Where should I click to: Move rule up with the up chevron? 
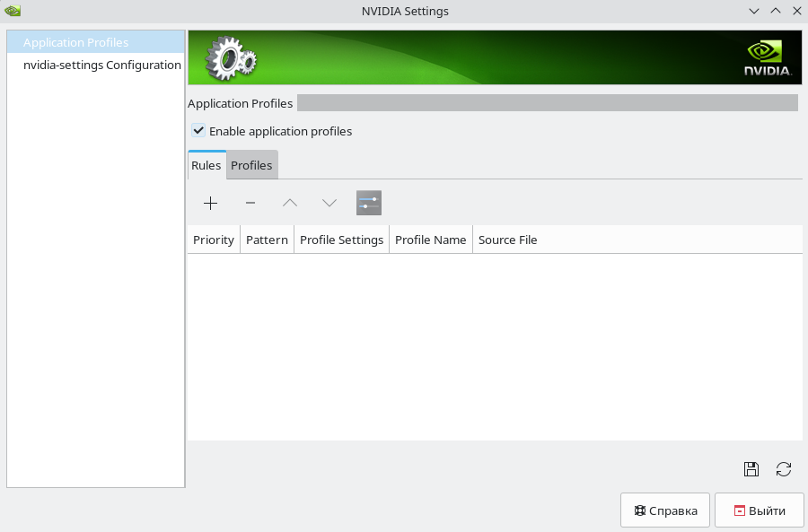pos(290,203)
